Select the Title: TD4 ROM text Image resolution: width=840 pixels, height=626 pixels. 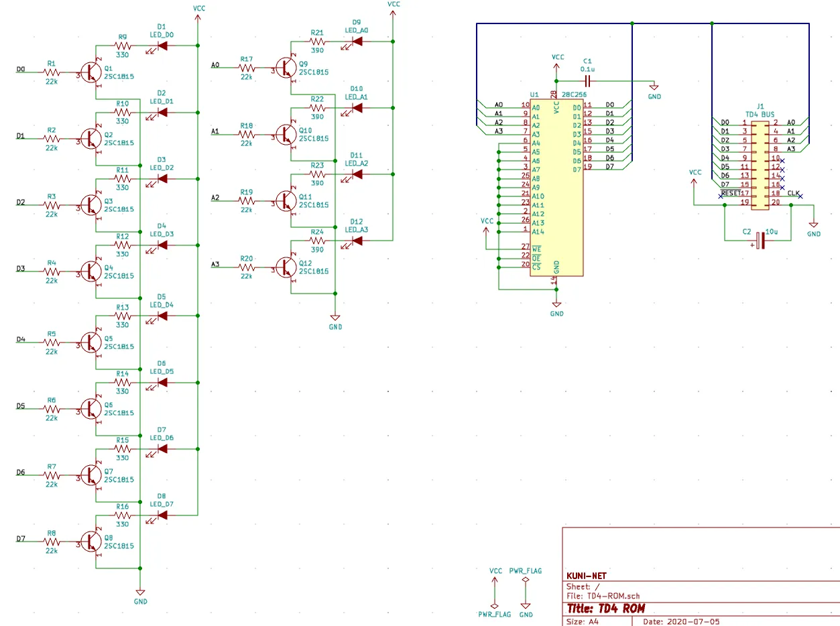[x=605, y=609]
